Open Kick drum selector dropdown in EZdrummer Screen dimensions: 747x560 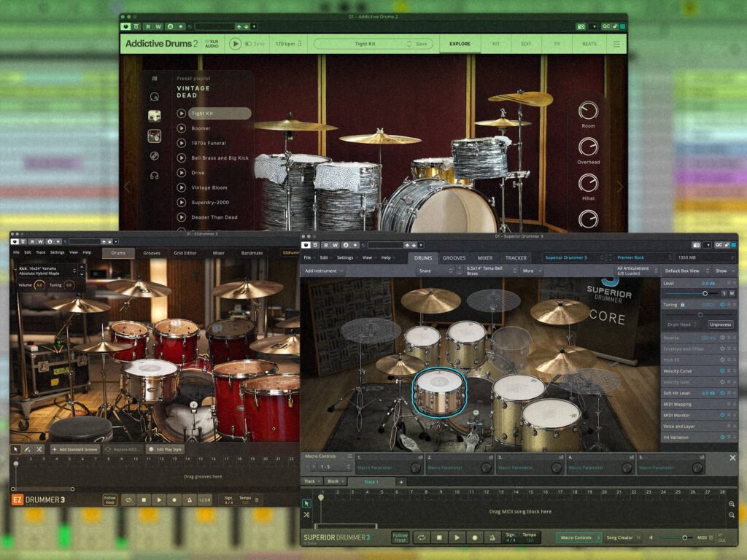(x=47, y=271)
